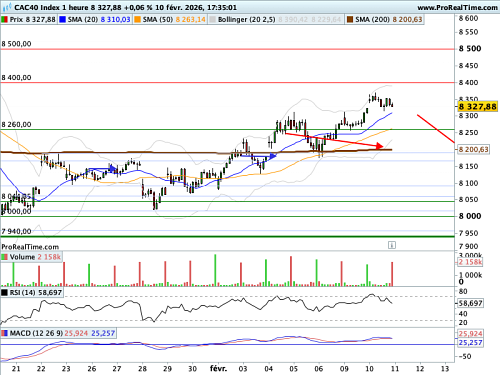The image size is (500, 375).
Task: Click the bold 8 000 price axis label
Action: tap(470, 216)
